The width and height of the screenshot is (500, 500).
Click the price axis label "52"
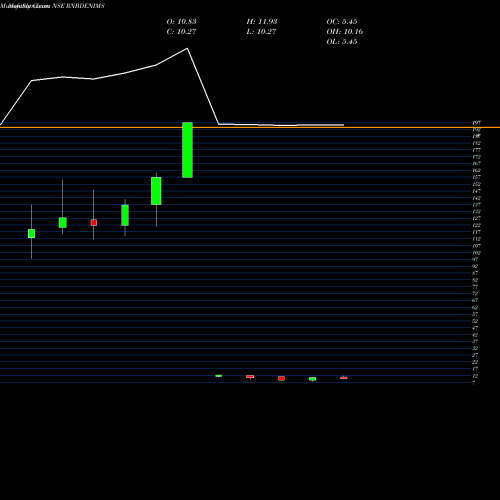tap(475, 321)
